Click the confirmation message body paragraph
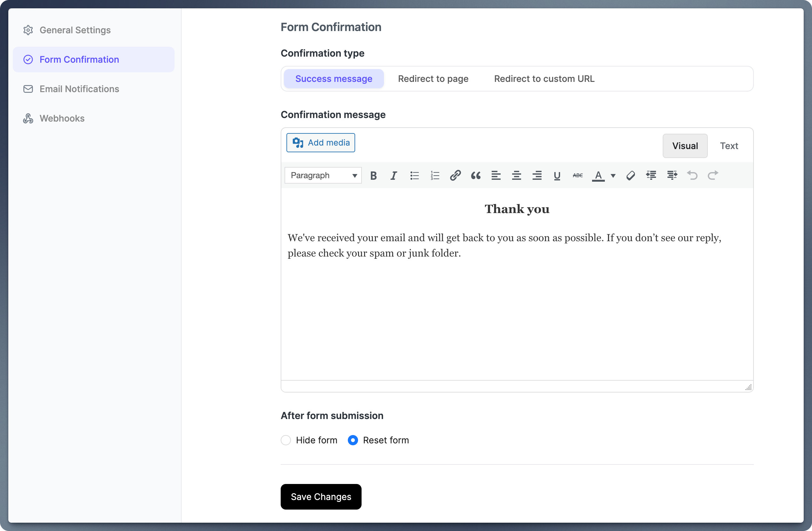Viewport: 812px width, 531px height. [504, 245]
